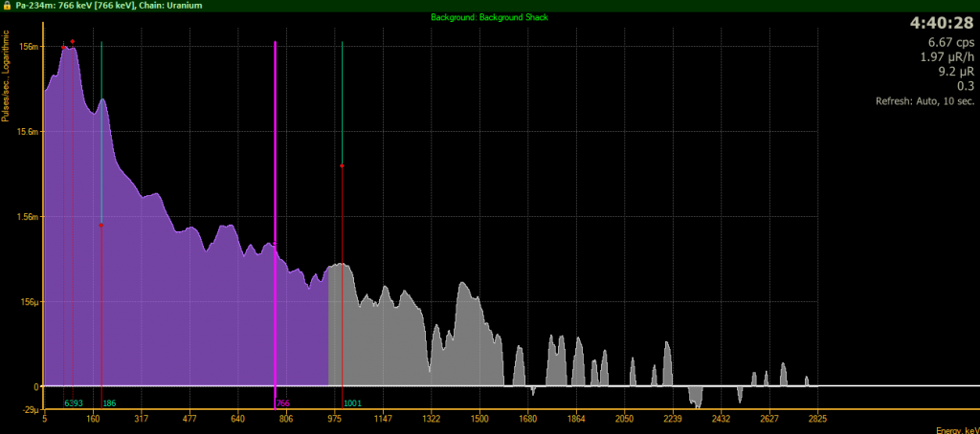Click the 186 keV marker label
980x434 pixels.
pyautogui.click(x=109, y=403)
